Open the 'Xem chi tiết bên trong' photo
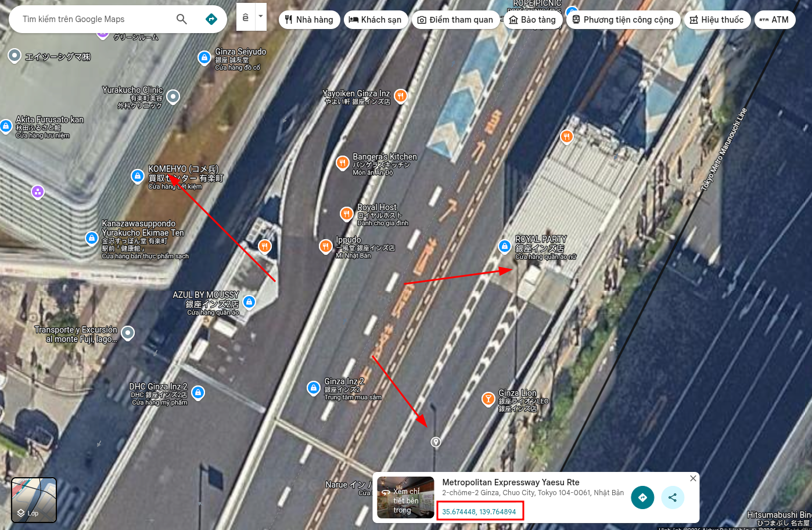This screenshot has width=812, height=530. pos(405,497)
